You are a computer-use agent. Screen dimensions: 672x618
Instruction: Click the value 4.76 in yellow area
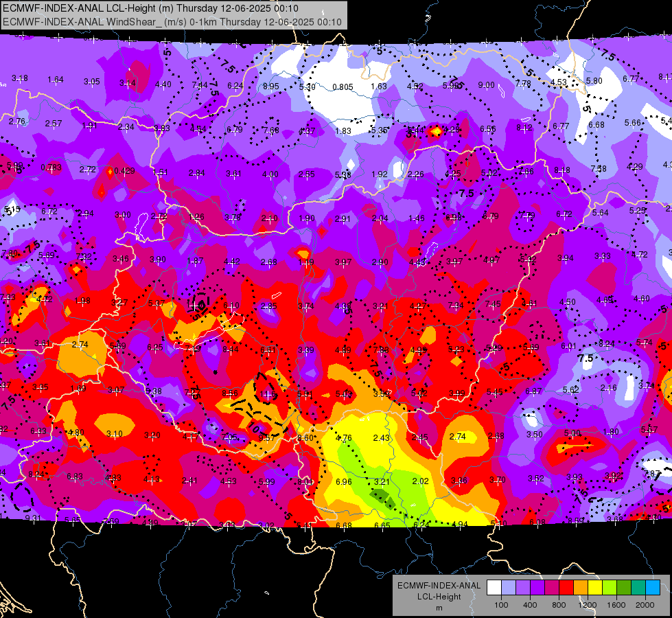pyautogui.click(x=344, y=438)
